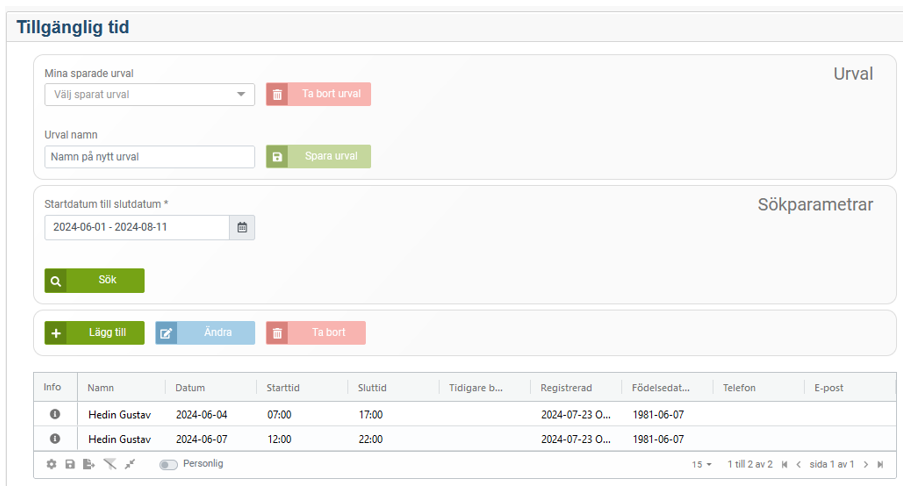Screen dimensions: 903x488
Task: Click the Spara urval button
Action: pyautogui.click(x=318, y=157)
